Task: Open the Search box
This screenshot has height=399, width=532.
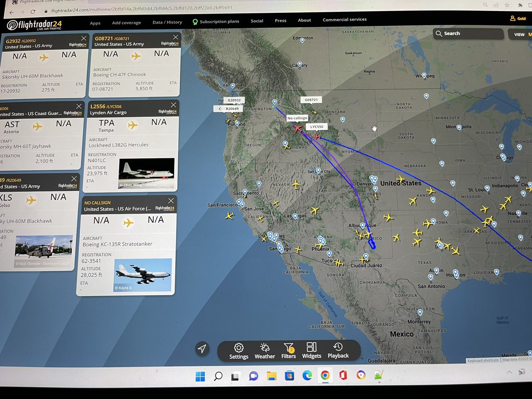Action: click(x=468, y=34)
